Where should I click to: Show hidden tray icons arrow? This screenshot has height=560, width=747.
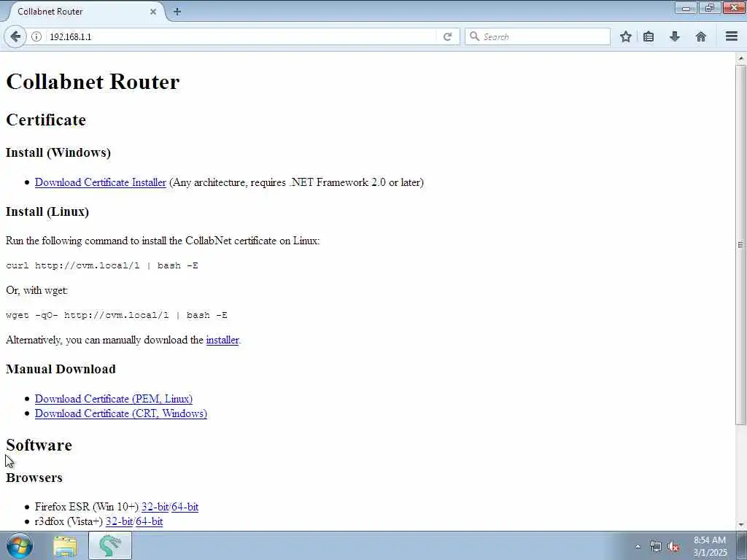pyautogui.click(x=638, y=547)
